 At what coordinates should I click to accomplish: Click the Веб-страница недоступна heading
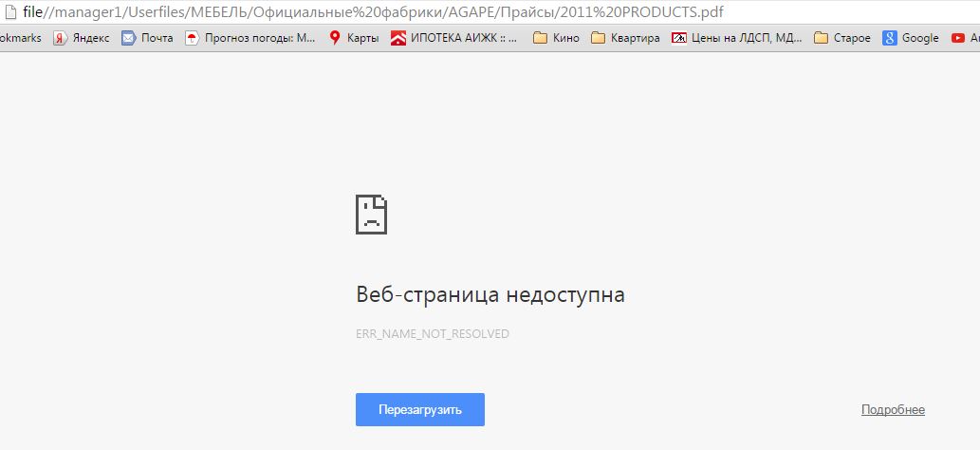coord(490,294)
